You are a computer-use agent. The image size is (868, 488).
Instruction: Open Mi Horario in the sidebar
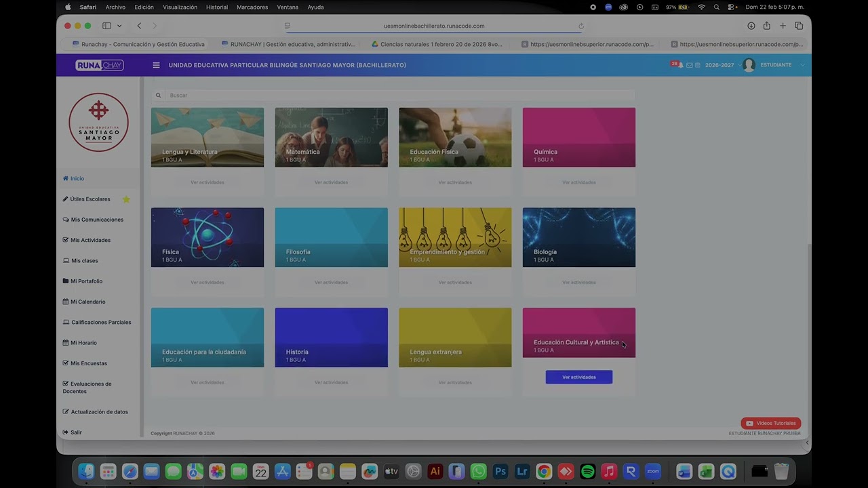click(x=79, y=342)
